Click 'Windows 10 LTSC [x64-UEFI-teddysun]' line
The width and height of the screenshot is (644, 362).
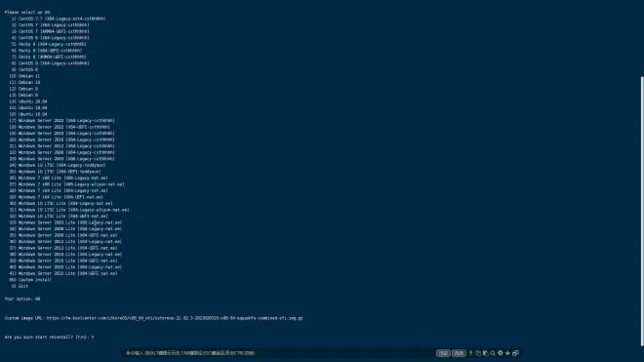point(55,172)
